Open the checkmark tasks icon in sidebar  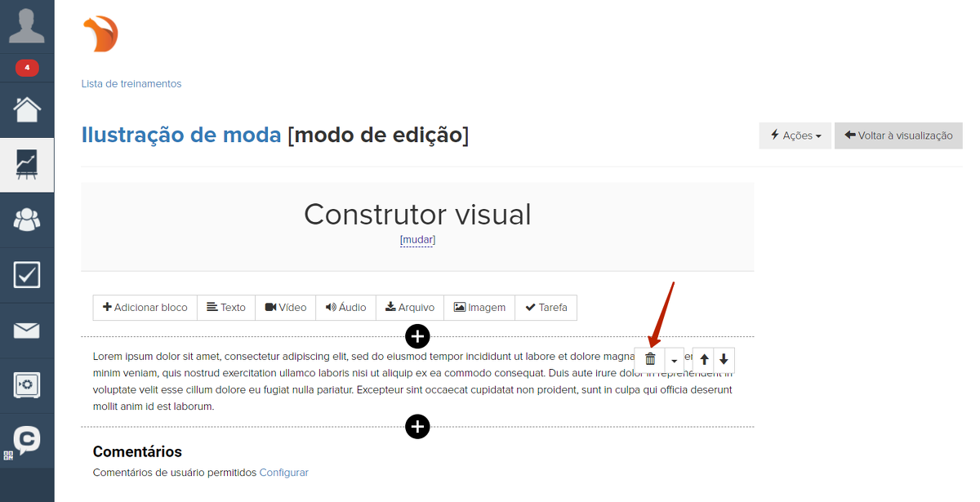27,275
